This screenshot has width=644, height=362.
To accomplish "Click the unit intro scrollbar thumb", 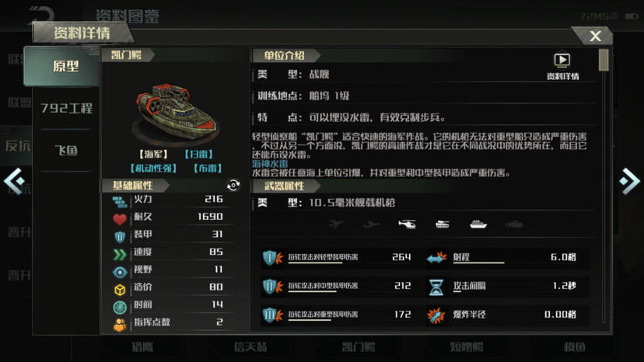I will coord(604,60).
